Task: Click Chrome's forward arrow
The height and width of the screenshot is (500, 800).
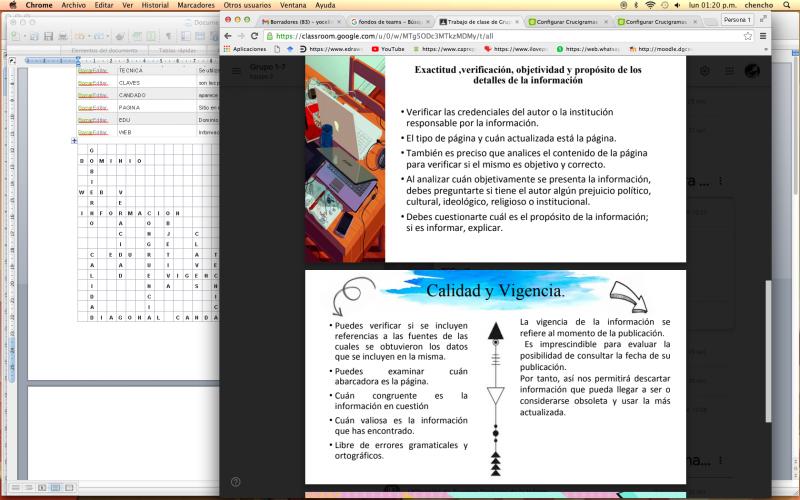Action: pos(241,36)
